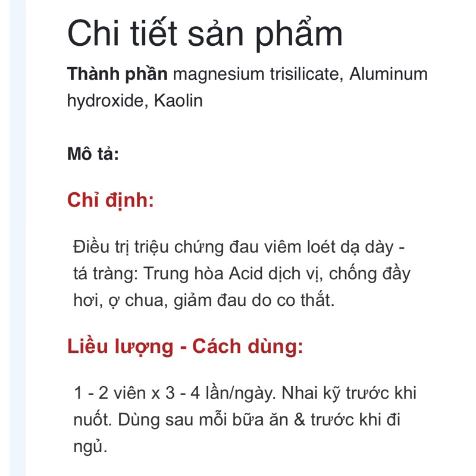The height and width of the screenshot is (476, 476).
Task: Click the final word "ngủ."
Action: click(90, 447)
